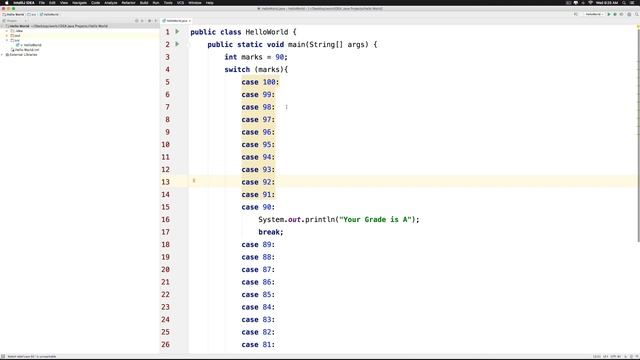Open the HelloWorld run configuration dropdown
Image resolution: width=640 pixels, height=360 pixels.
coord(594,14)
